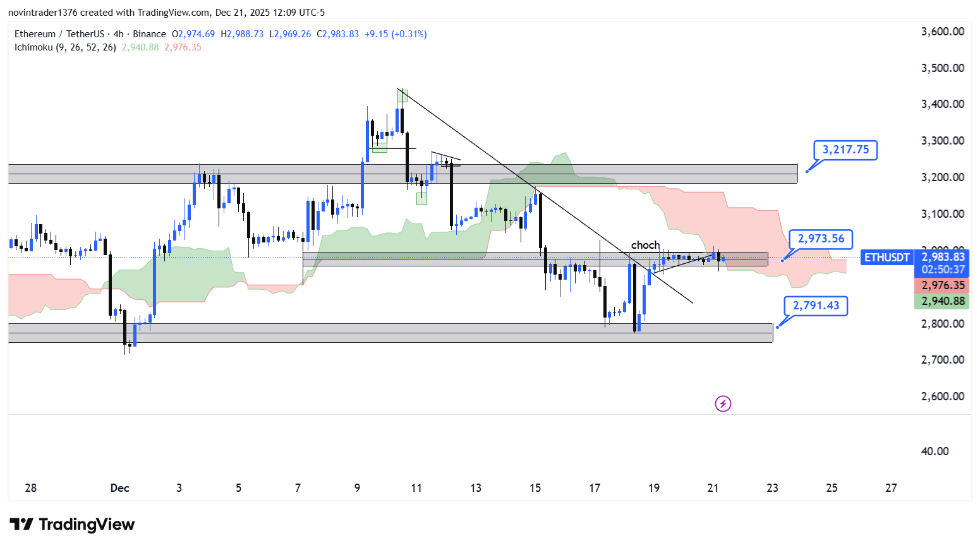Click the Ichimoku (9, 26, 52, 26) indicator legend

pyautogui.click(x=65, y=47)
